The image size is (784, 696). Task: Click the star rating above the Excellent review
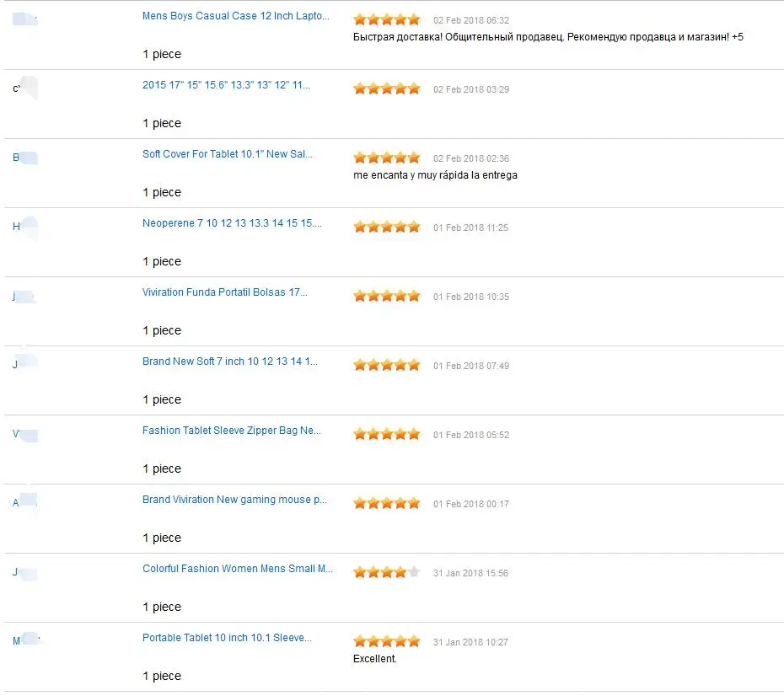coord(386,641)
